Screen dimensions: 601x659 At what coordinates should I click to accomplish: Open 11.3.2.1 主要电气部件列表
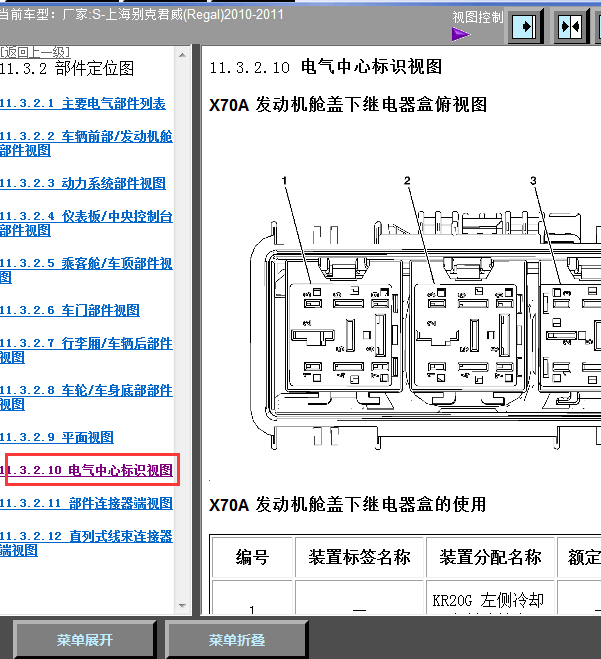83,103
